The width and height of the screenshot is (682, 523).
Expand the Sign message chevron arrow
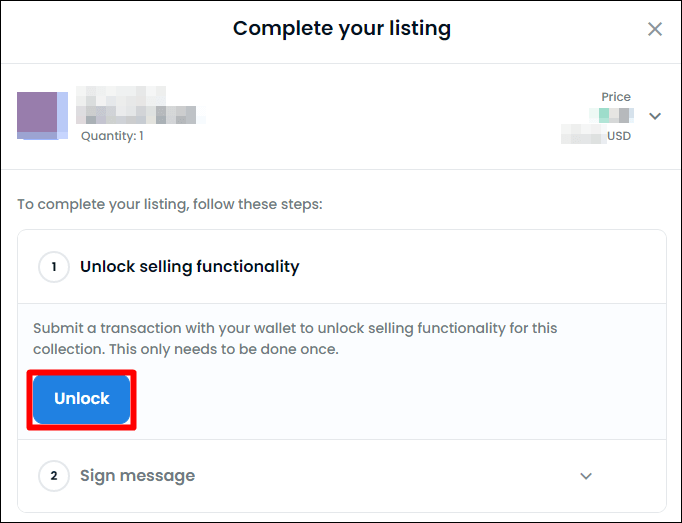[586, 476]
